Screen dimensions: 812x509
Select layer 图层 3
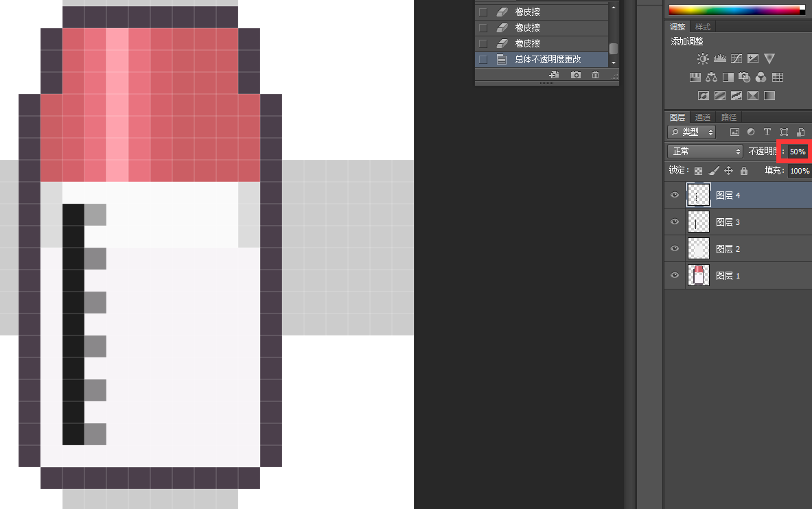(x=739, y=222)
